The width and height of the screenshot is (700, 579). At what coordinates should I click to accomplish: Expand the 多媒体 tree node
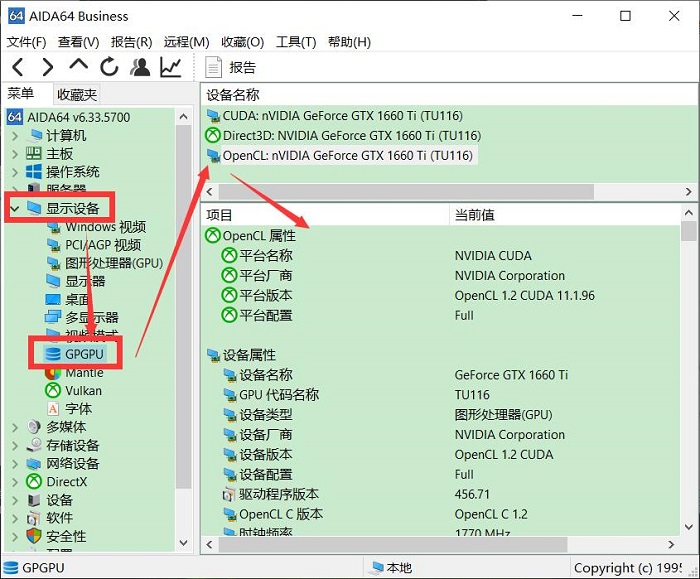click(15, 427)
